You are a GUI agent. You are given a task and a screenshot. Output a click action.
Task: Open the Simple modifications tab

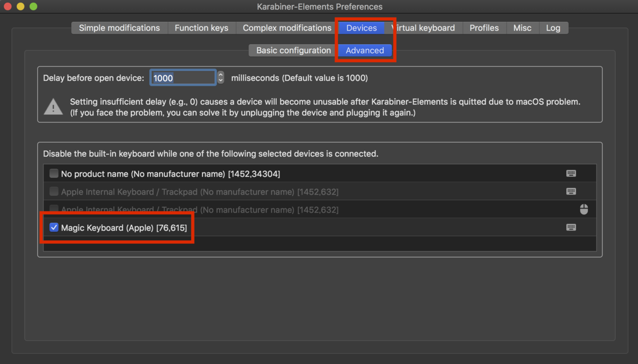tap(119, 28)
